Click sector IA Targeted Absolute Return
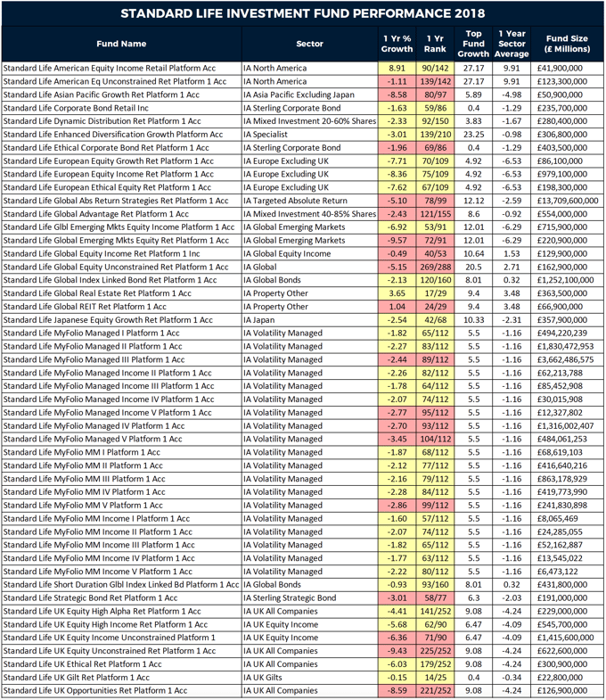This screenshot has height=700, width=606. point(295,201)
